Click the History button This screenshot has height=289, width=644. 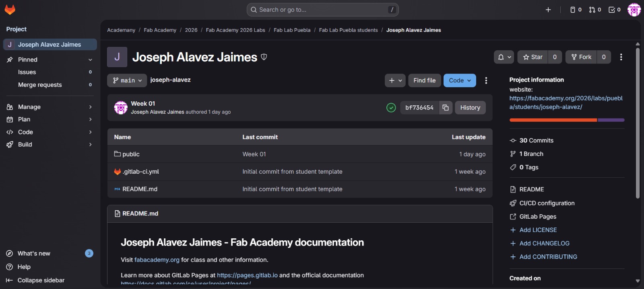[470, 108]
